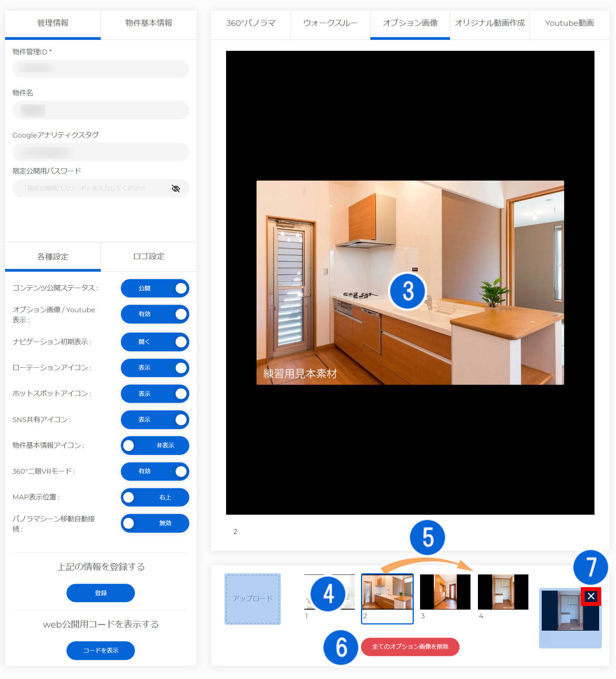Click the 限定公開用パスワード input field

92,188
